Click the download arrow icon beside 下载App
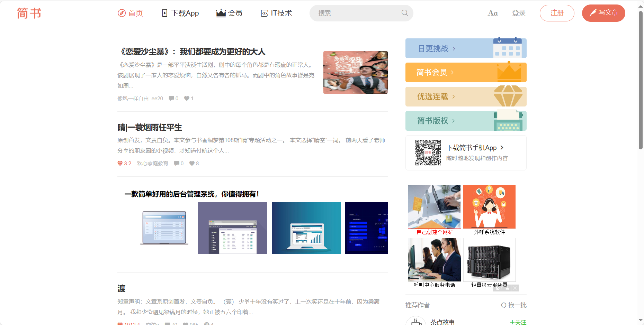 (164, 13)
